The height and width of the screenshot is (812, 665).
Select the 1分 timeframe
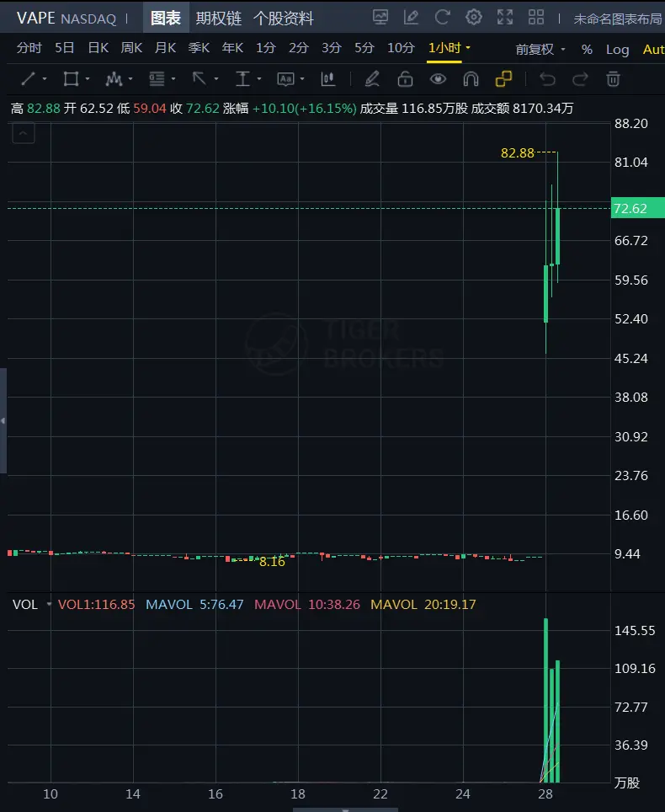point(265,48)
